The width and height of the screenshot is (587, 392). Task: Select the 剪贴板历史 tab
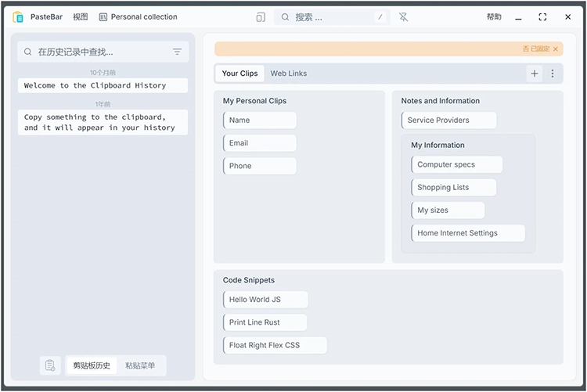click(x=92, y=365)
